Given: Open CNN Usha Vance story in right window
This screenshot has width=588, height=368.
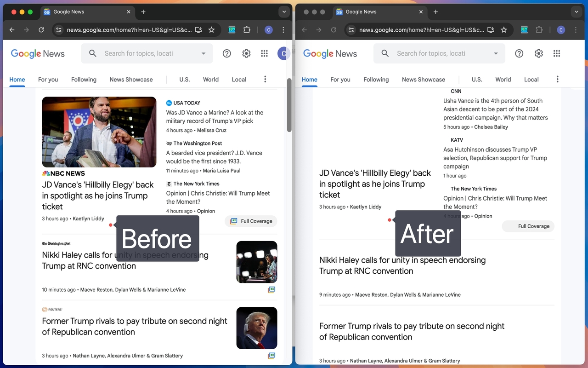Looking at the screenshot, I should 495,109.
